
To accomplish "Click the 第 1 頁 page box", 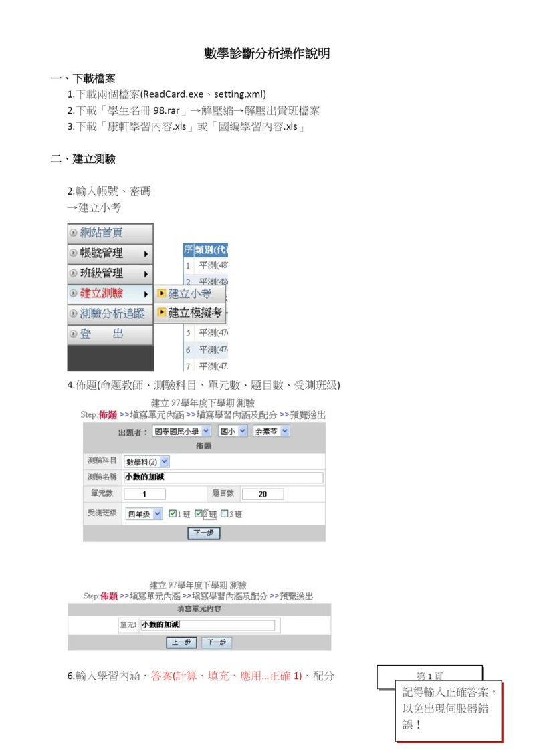I will point(430,676).
